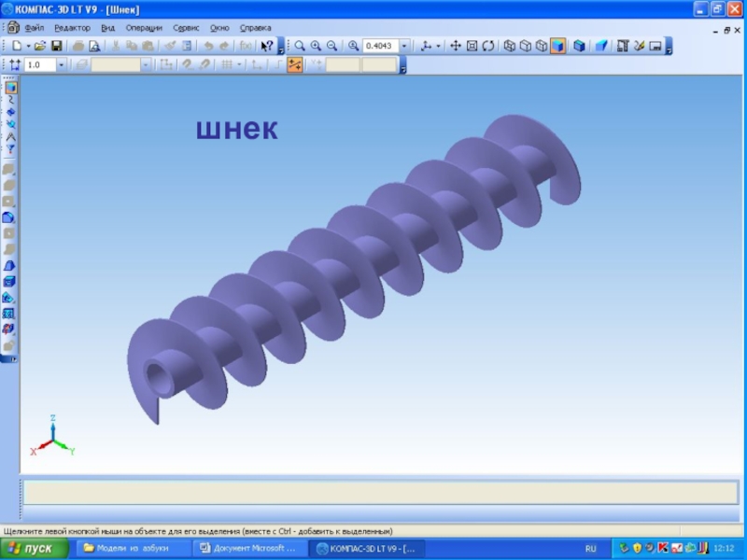
Task: Open a file with the folder icon
Action: tap(40, 46)
